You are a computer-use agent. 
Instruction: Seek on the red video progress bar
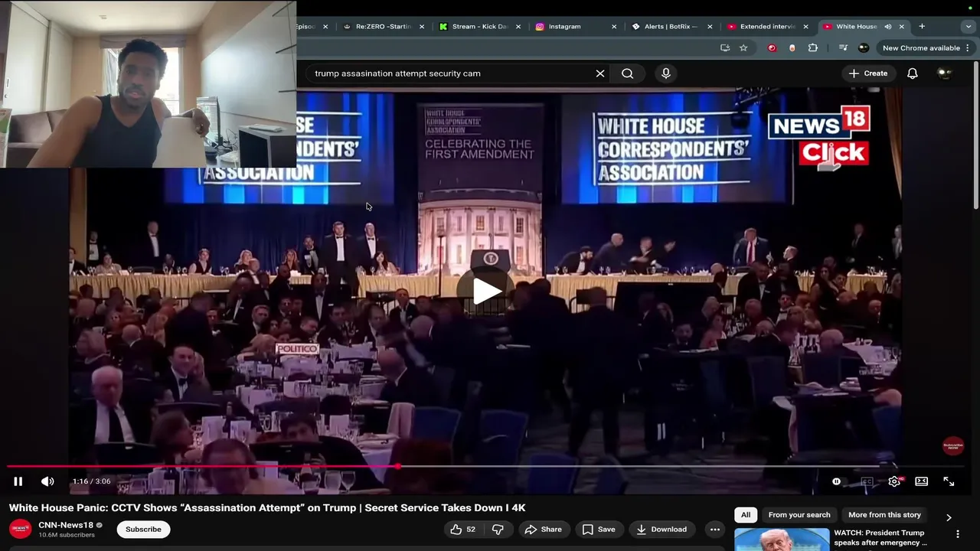pyautogui.click(x=484, y=465)
